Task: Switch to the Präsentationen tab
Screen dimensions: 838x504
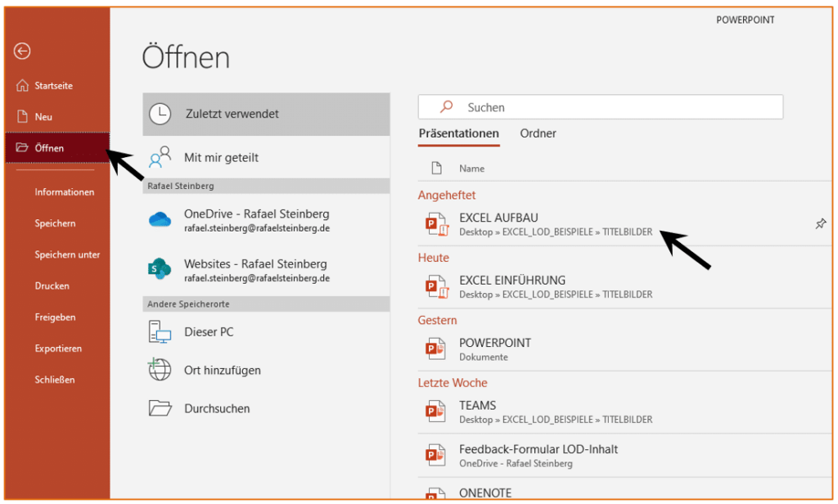Action: click(458, 133)
